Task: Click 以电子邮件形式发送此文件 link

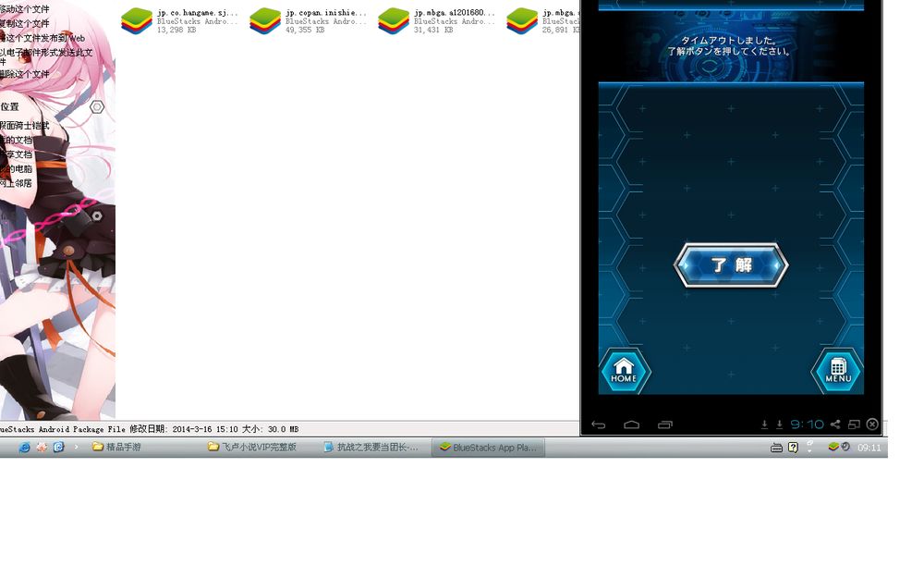Action: pos(46,56)
